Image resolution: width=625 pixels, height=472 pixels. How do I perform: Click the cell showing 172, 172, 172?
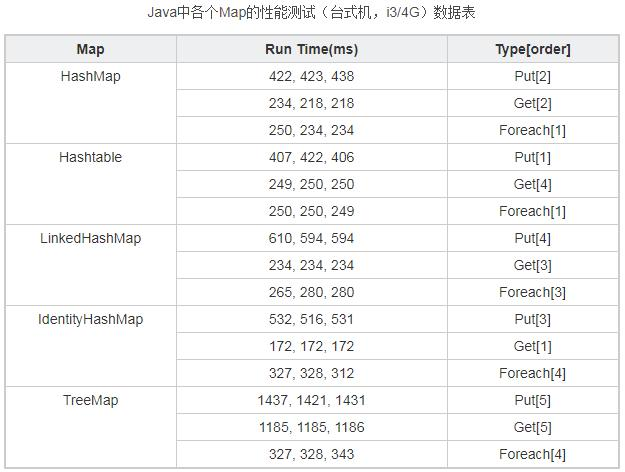point(311,346)
